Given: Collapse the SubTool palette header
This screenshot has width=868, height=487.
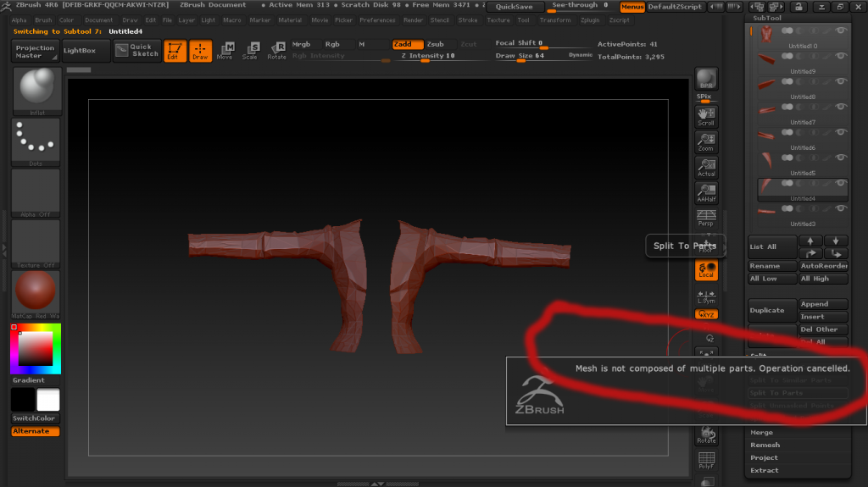Looking at the screenshot, I should (x=767, y=18).
